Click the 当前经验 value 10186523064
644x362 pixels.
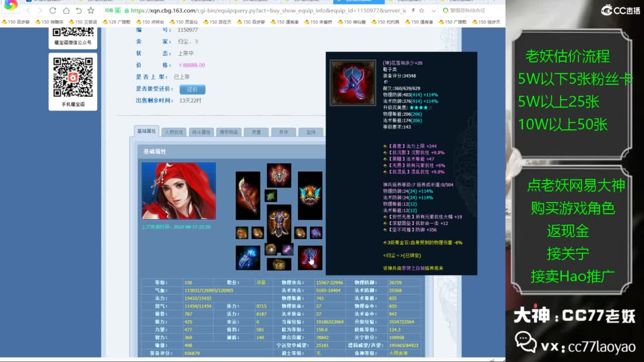point(330,322)
